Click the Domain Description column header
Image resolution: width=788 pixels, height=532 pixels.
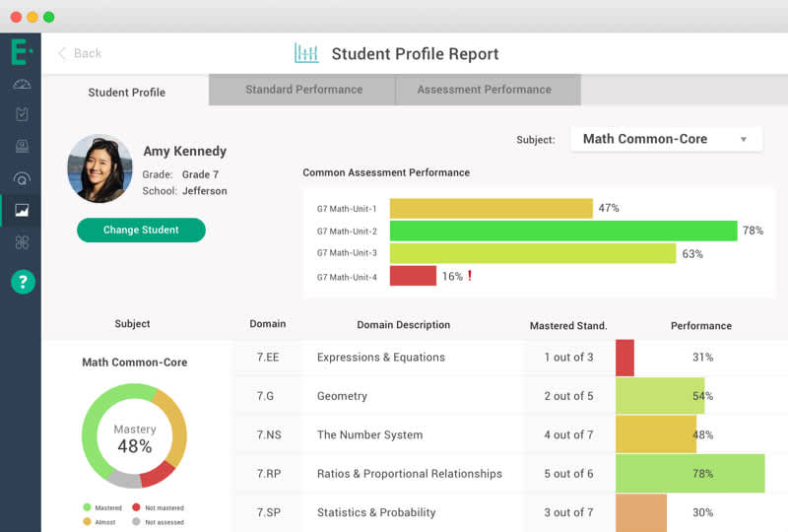click(x=404, y=325)
